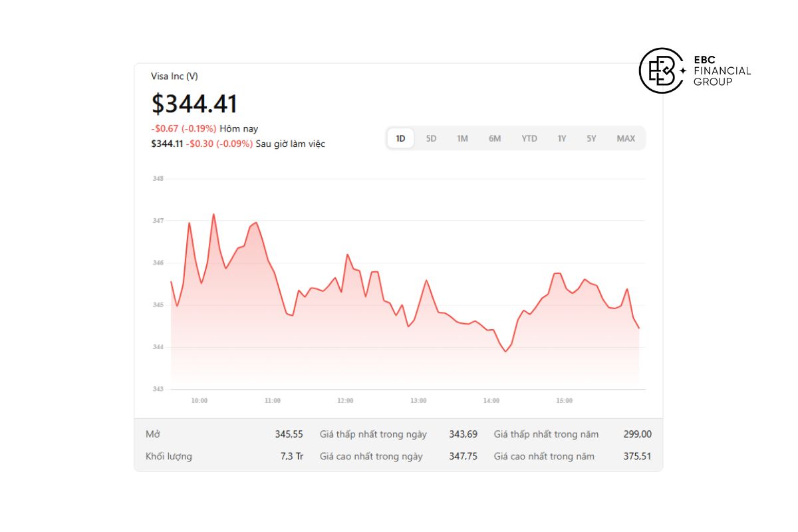Click the yearly high value 375,51
798x532 pixels.
[637, 456]
